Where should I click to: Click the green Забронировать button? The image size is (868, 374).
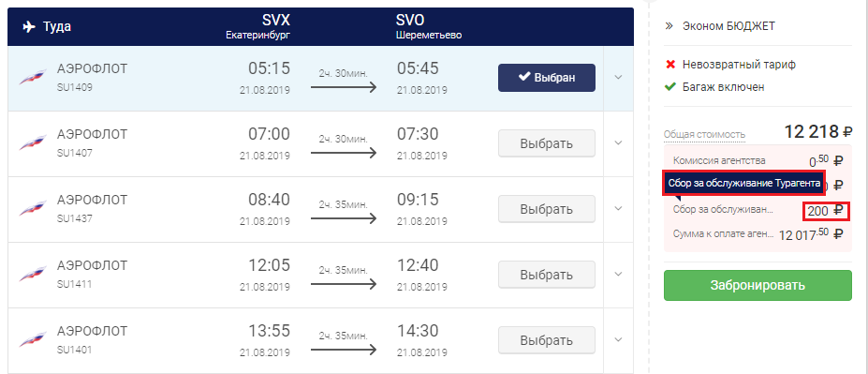758,285
